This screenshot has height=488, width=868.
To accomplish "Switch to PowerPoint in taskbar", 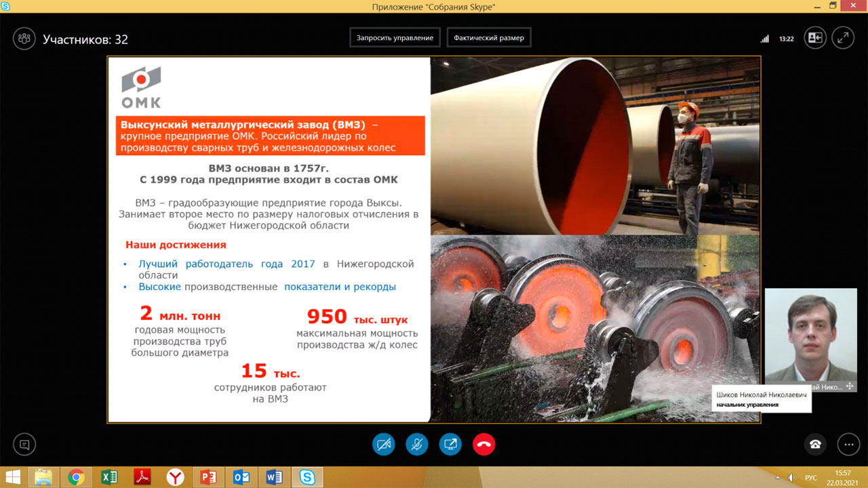I will tap(208, 478).
